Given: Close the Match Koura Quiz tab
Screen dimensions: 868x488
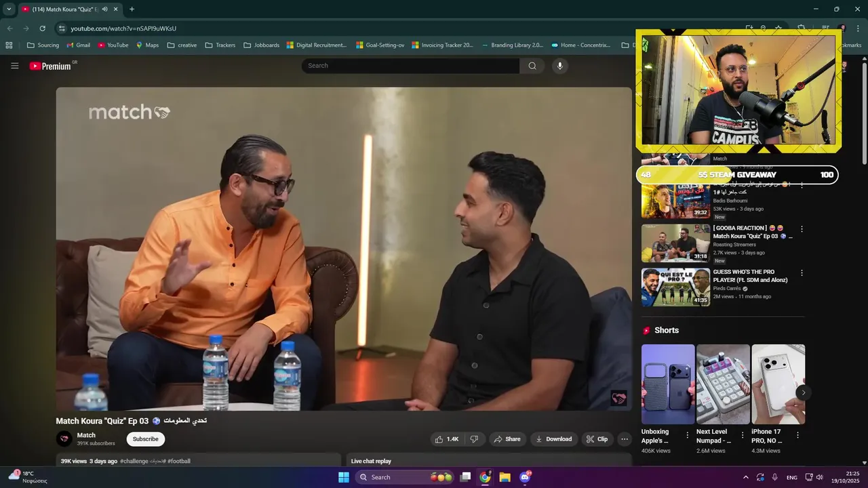Looking at the screenshot, I should click(115, 9).
